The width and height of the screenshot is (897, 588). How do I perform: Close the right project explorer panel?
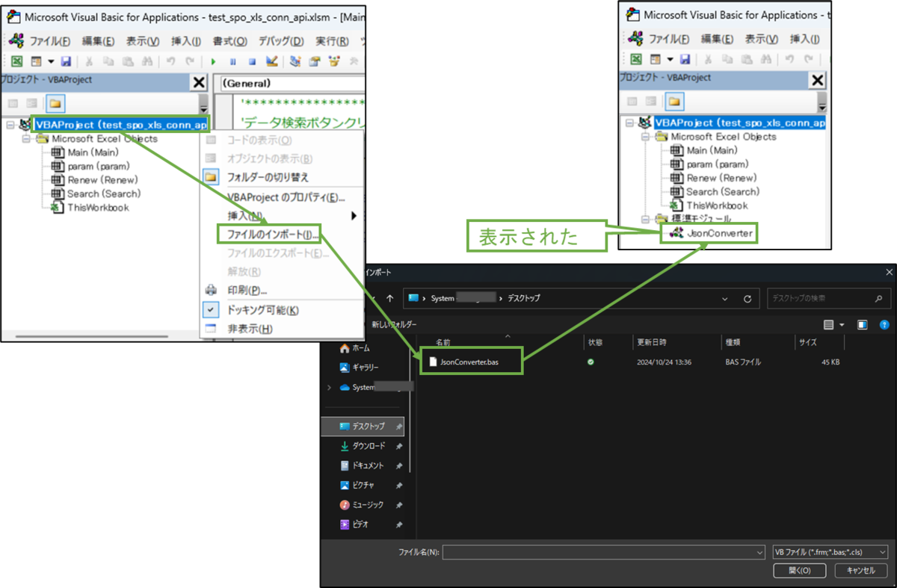819,80
